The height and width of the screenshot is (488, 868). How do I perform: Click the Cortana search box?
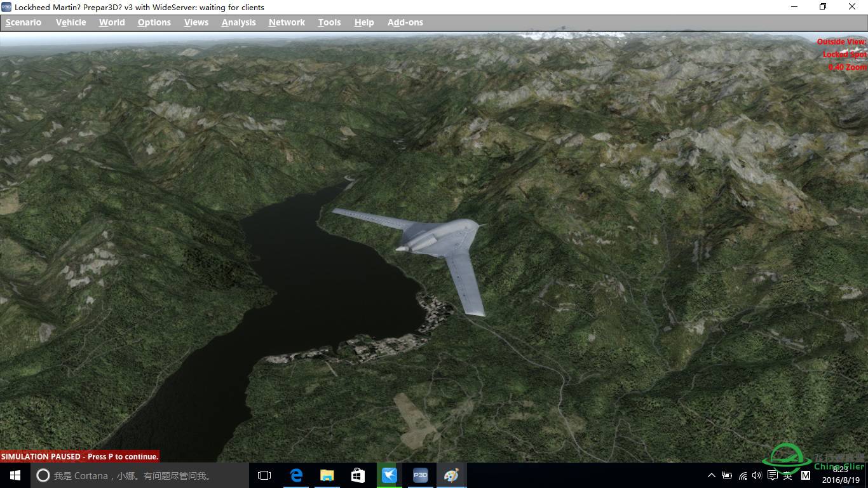(140, 475)
